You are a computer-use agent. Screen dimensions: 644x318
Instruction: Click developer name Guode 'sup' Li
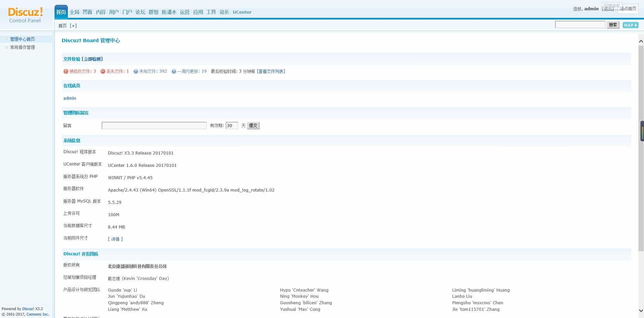pos(122,290)
